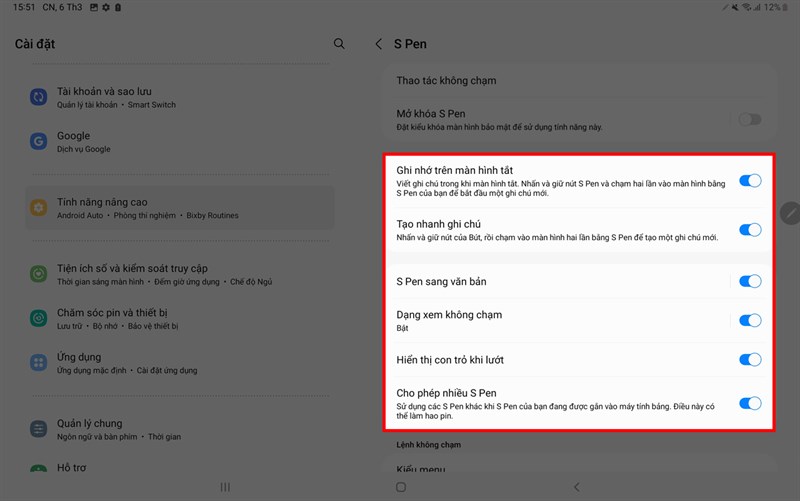
Task: Tap the recent apps navigation button
Action: point(225,487)
